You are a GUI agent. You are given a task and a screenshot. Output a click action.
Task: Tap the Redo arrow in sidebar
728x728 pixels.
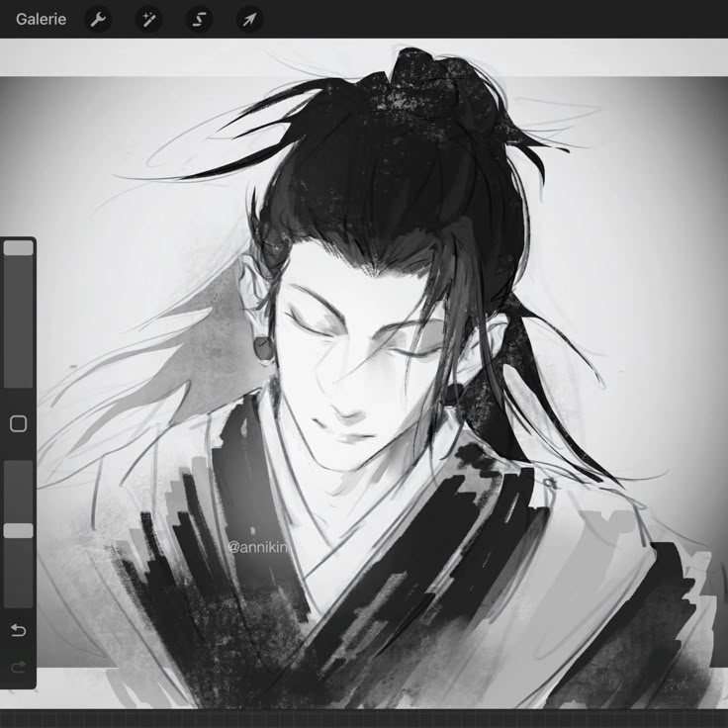(18, 668)
